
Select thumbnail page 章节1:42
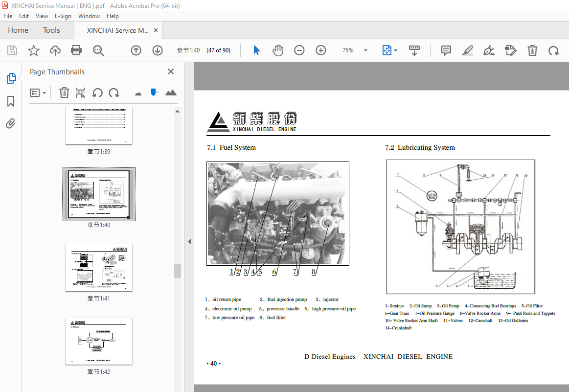[x=99, y=341]
